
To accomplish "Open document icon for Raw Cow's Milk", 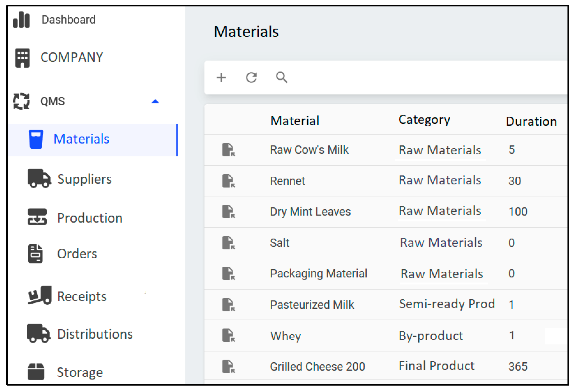I will [x=228, y=150].
